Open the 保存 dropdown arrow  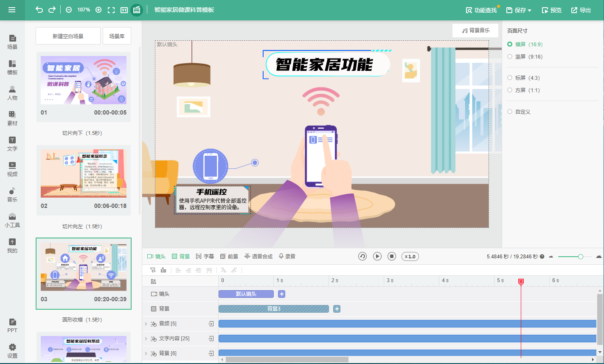[530, 10]
